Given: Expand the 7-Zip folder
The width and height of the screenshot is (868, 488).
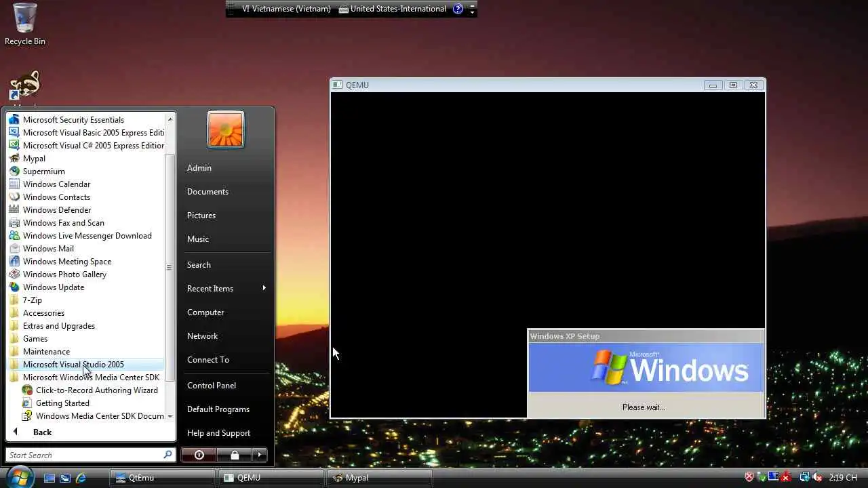Looking at the screenshot, I should click(85, 300).
